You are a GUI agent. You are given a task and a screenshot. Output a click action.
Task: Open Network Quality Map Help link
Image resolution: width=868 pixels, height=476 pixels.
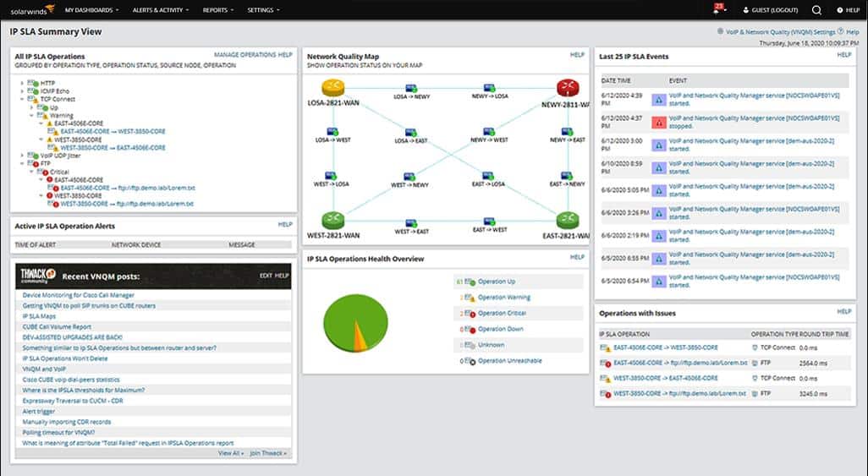[x=577, y=55]
